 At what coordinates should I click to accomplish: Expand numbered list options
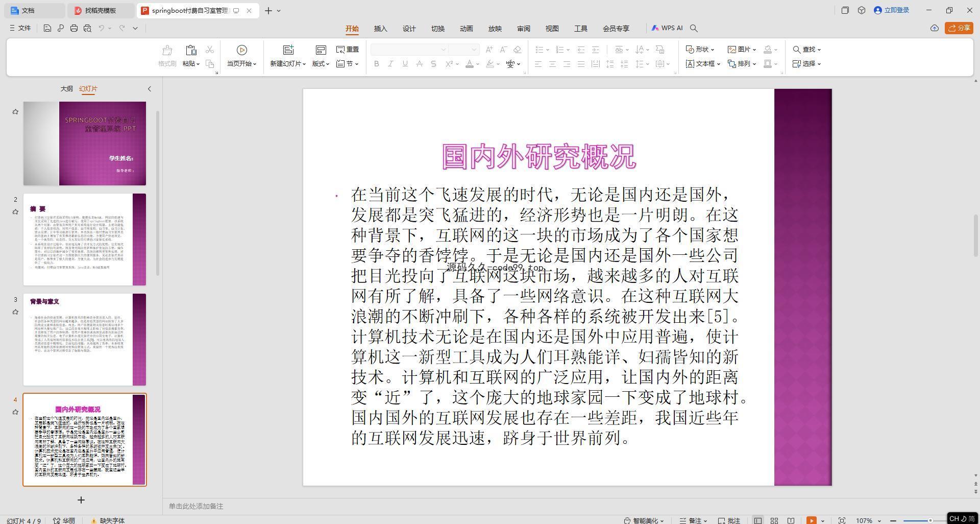point(568,50)
